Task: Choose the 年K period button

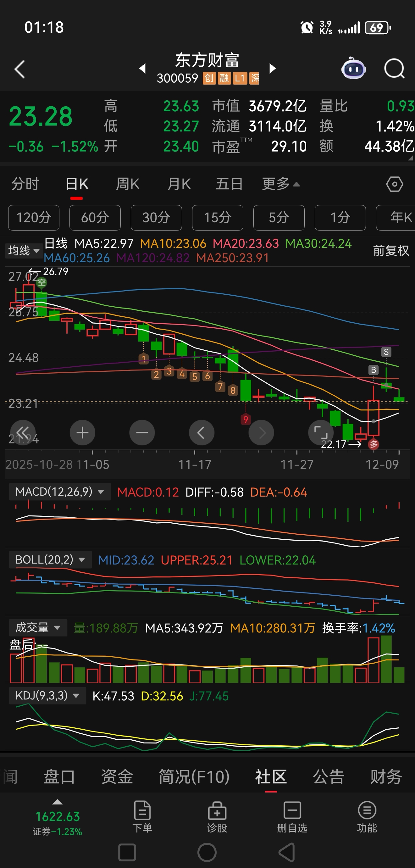Action: pyautogui.click(x=396, y=218)
